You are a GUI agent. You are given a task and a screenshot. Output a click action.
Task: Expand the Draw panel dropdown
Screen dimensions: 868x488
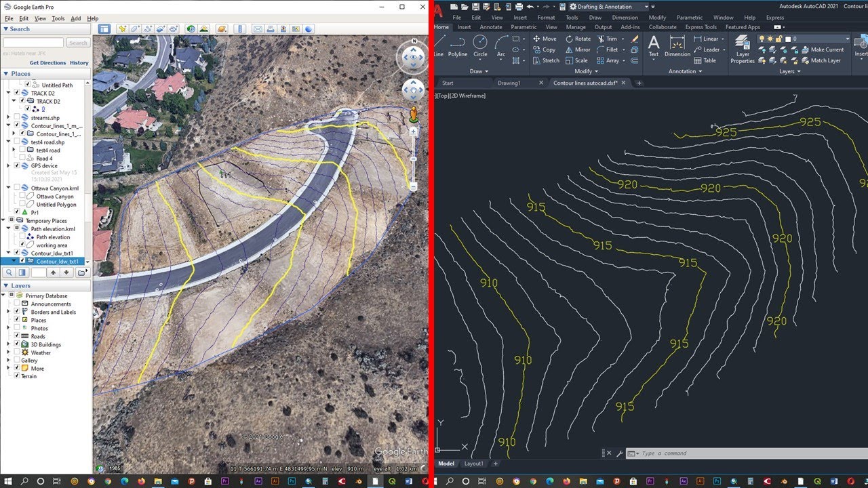479,71
